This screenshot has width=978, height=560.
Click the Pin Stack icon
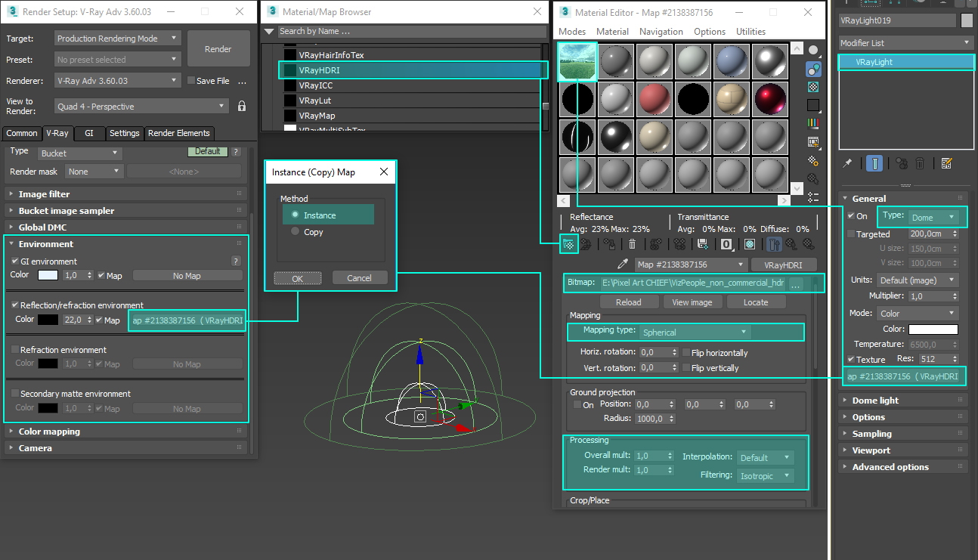click(x=848, y=162)
